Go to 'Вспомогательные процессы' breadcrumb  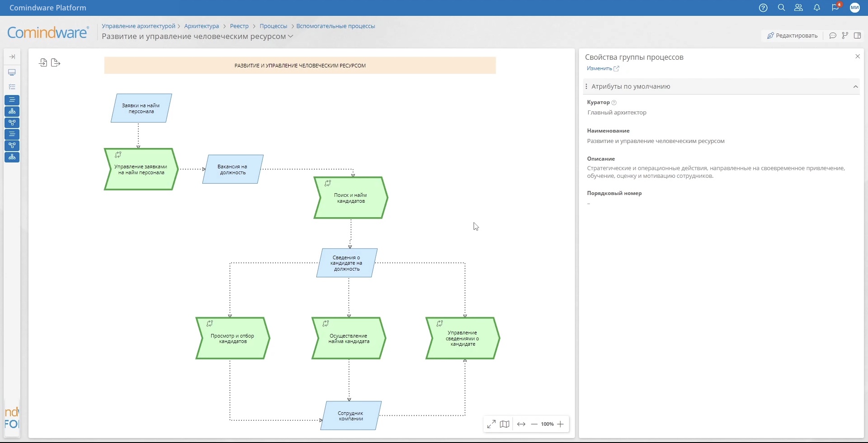[x=335, y=26]
